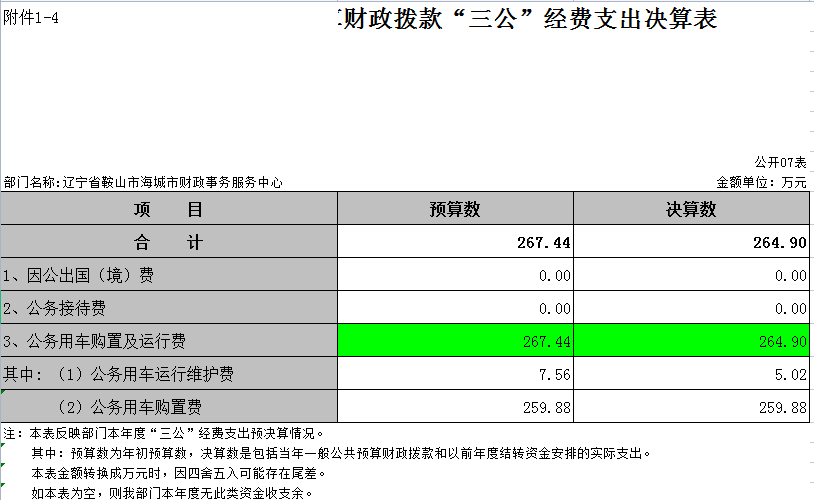Viewport: 814px width, 500px height.
Task: Select the 合计 row label
Action: [169, 241]
